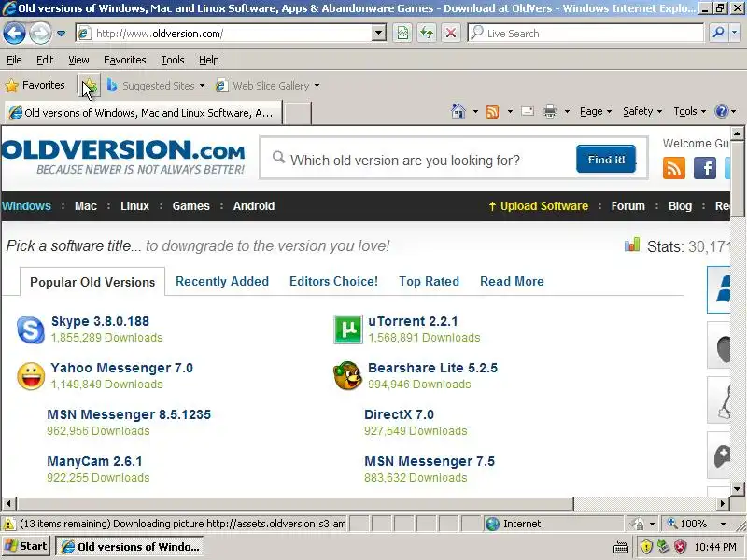Open the Android category link
Viewport: 747px width, 560px height.
(x=254, y=206)
